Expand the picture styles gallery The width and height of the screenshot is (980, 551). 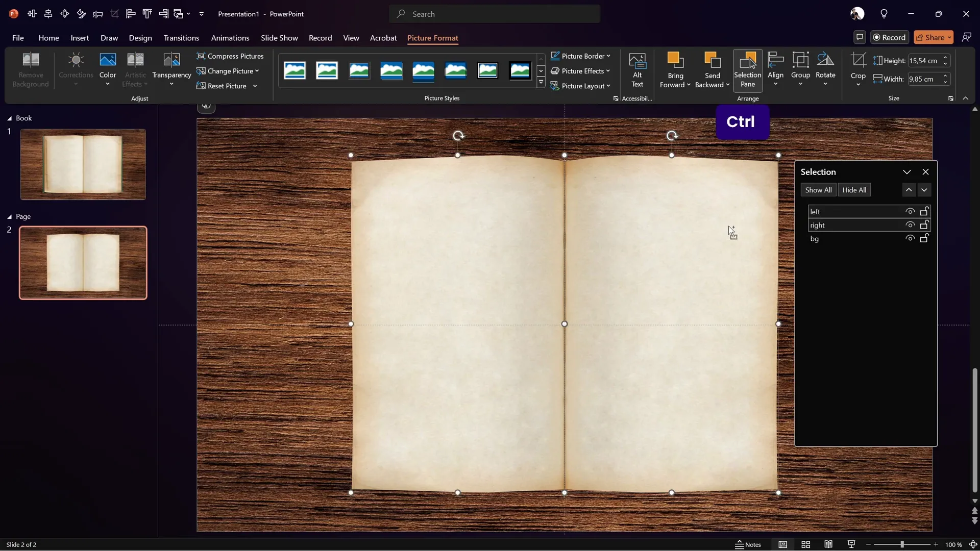tap(541, 82)
